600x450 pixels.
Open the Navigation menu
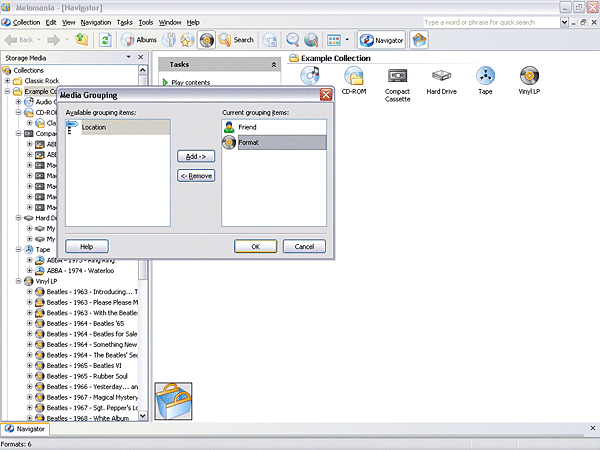click(x=96, y=22)
